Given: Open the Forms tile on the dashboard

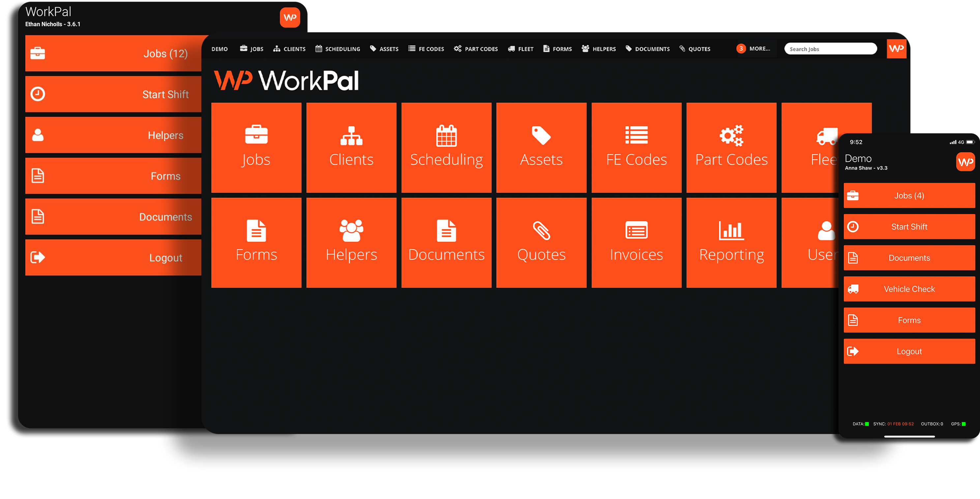Looking at the screenshot, I should tap(256, 242).
